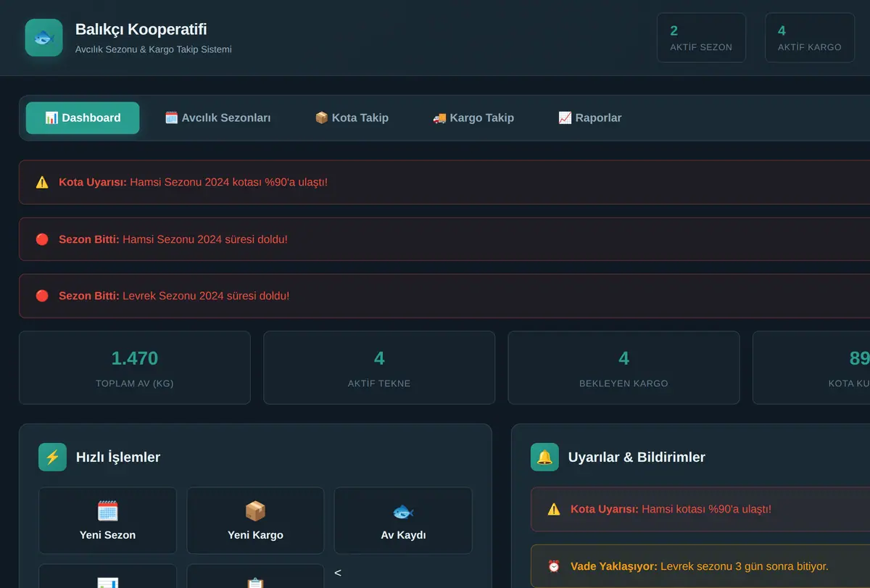Click warning icon on top Kota Uyarısı banner
870x588 pixels.
tap(42, 182)
